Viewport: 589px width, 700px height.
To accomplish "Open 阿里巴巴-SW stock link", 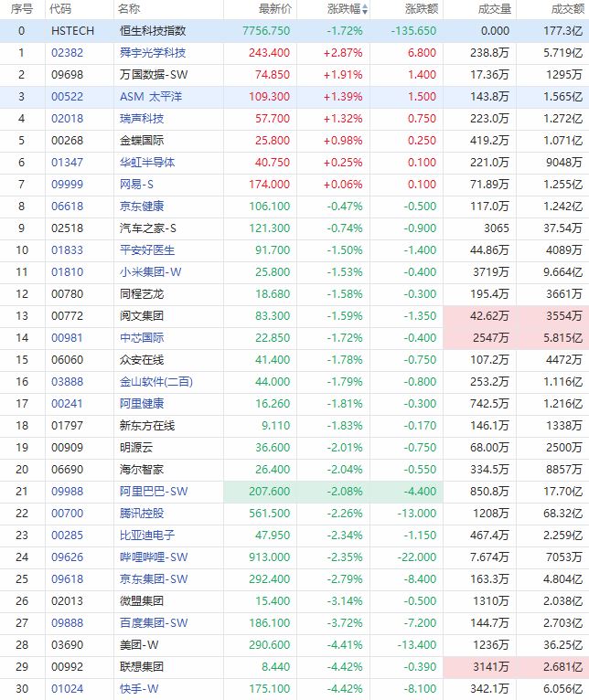I will coord(154,491).
